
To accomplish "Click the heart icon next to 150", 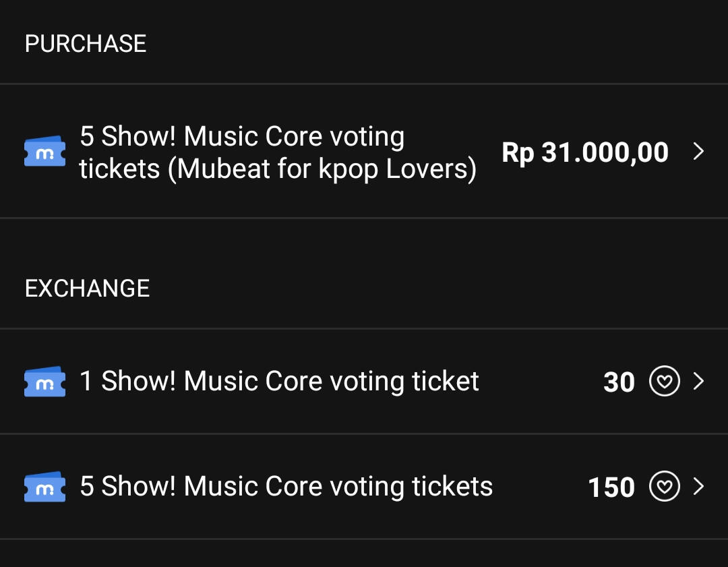I will [x=665, y=486].
